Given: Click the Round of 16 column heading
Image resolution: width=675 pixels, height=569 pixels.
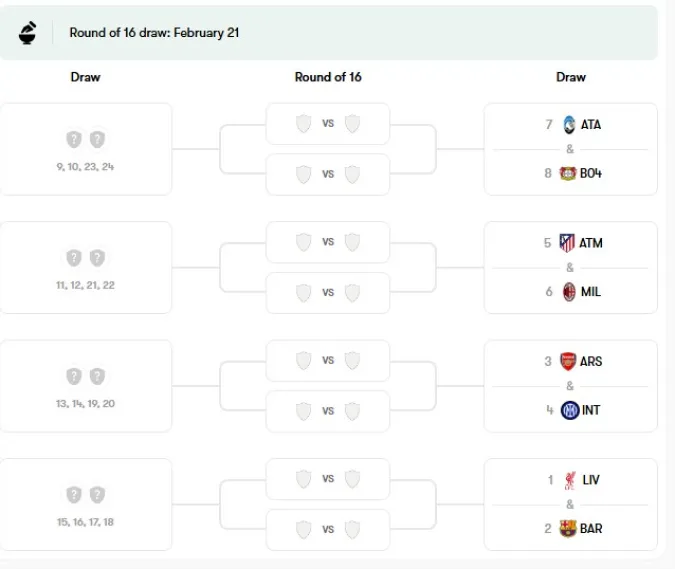Looking at the screenshot, I should pos(328,77).
